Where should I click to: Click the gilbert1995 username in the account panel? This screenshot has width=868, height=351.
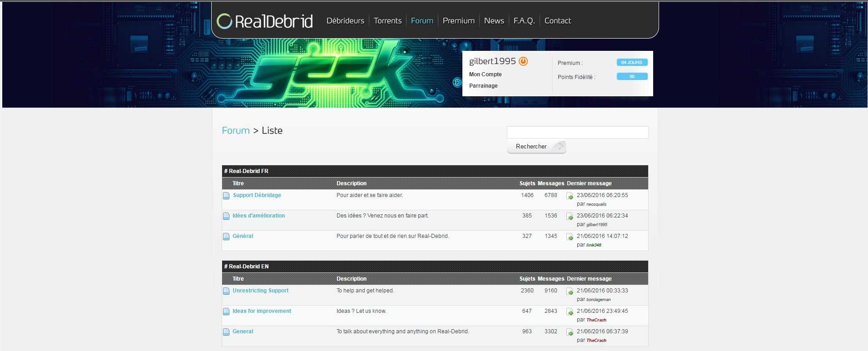(x=492, y=61)
